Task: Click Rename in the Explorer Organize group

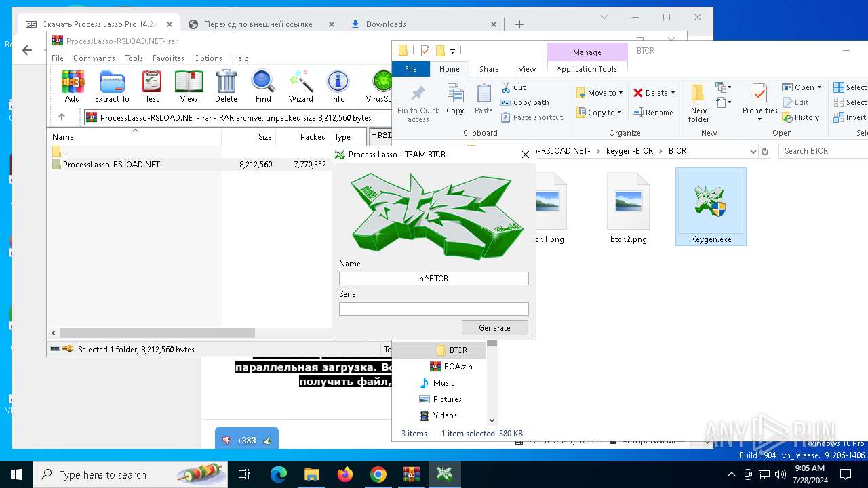Action: (x=653, y=113)
